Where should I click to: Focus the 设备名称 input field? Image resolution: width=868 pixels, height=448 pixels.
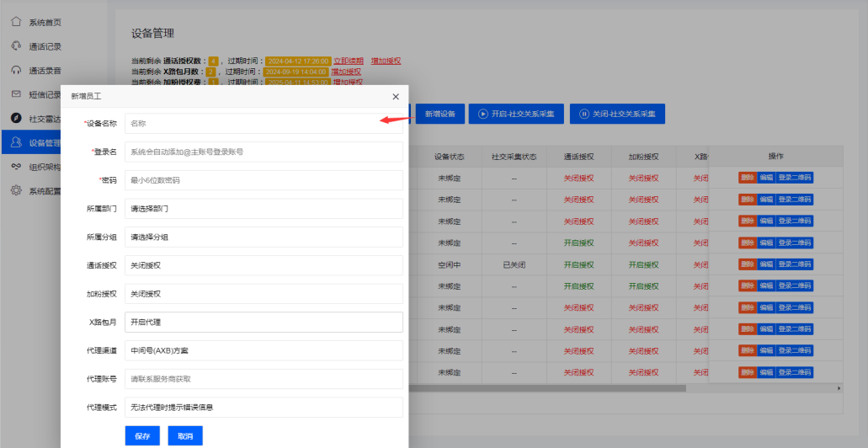[263, 123]
